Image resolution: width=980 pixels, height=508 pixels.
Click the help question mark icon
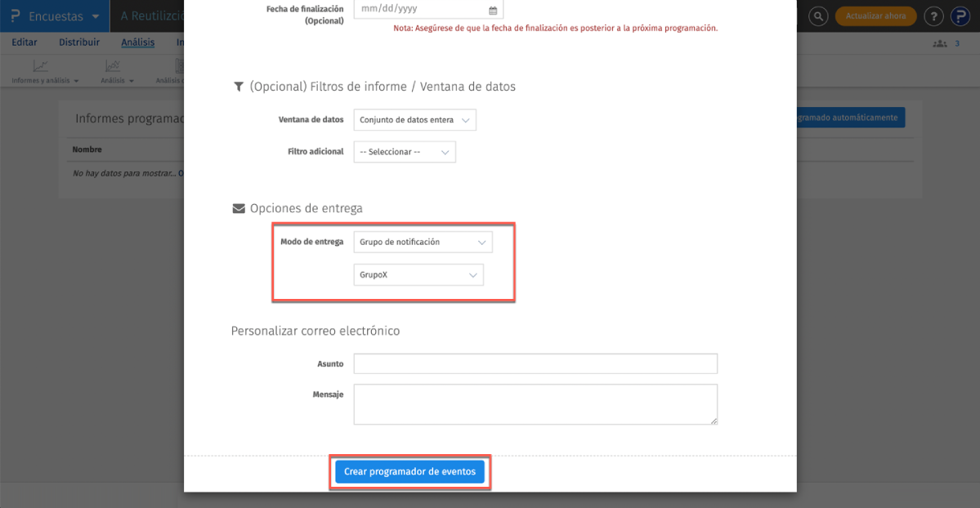(933, 16)
